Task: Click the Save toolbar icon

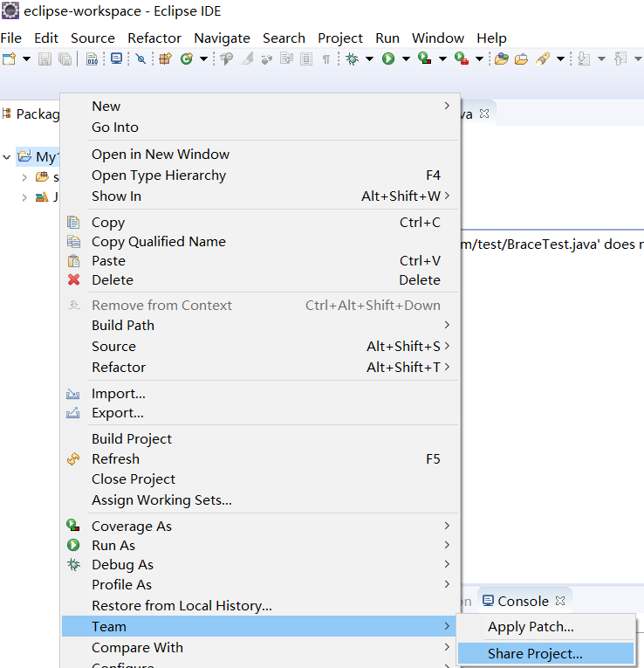Action: click(x=45, y=59)
